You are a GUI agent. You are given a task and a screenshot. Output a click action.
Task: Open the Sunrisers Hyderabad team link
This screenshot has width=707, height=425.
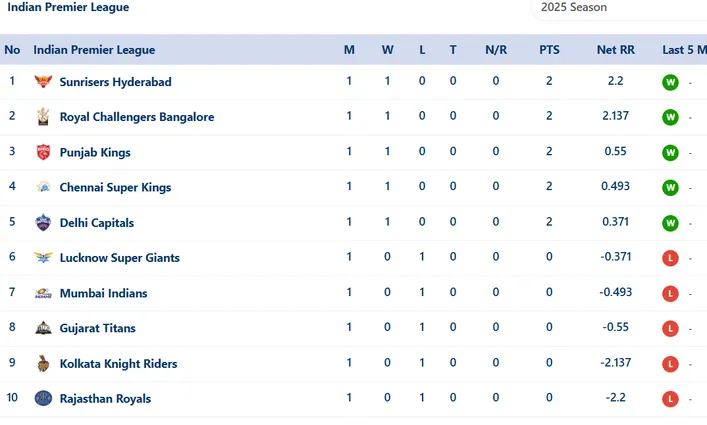tap(115, 82)
